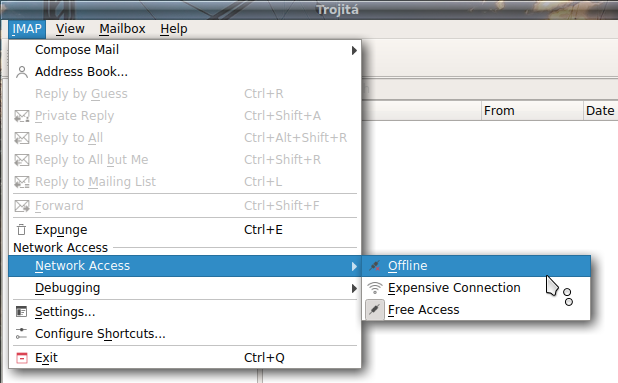Open the View menu

70,29
